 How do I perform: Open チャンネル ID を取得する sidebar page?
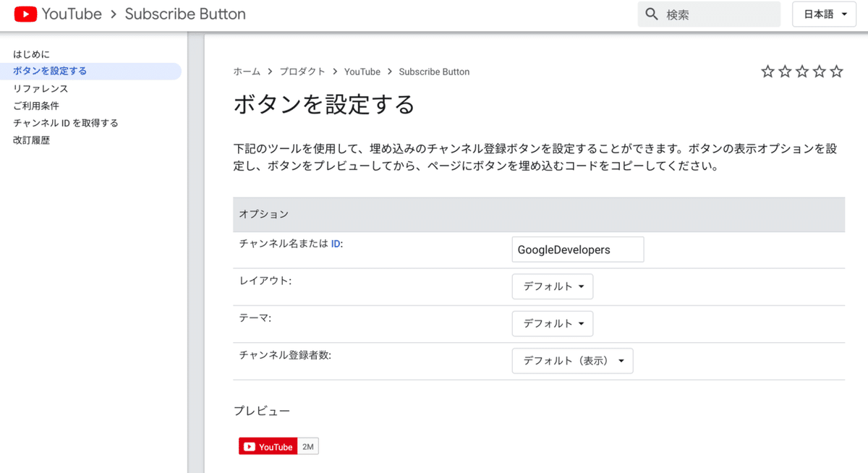click(66, 123)
